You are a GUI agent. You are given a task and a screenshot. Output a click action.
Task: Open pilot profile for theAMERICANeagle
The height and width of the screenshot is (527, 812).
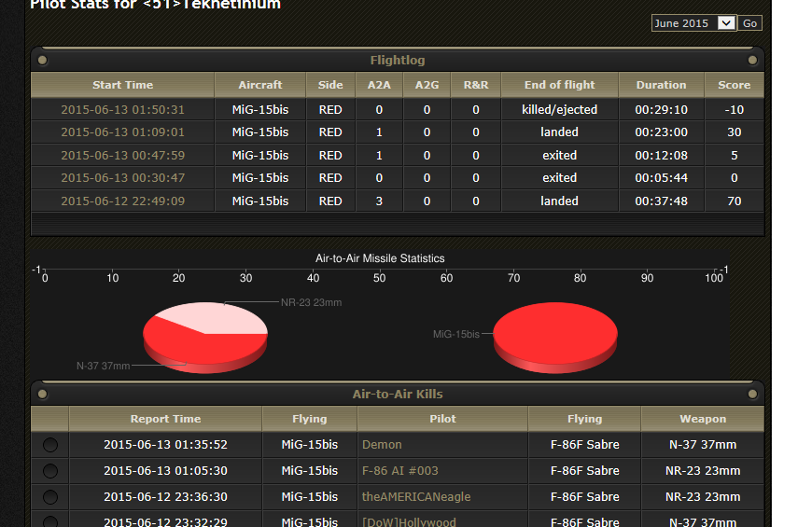coord(416,497)
